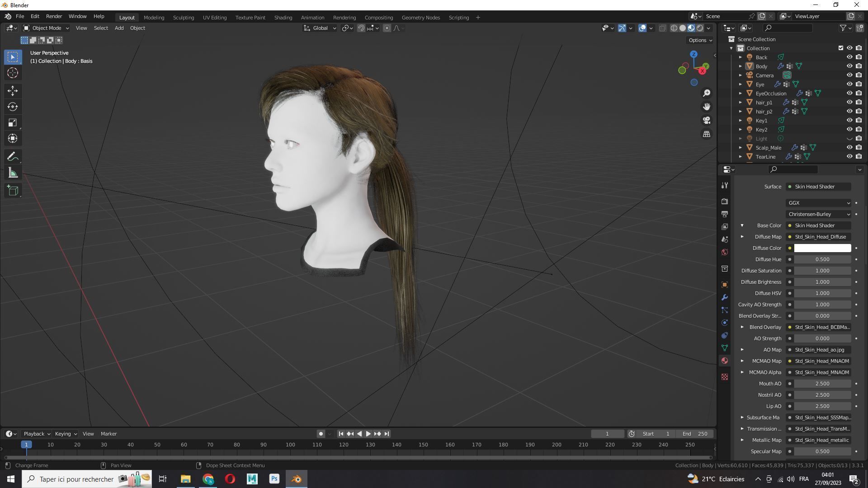This screenshot has height=488, width=868.
Task: Select the Annotate tool
Action: (13, 157)
